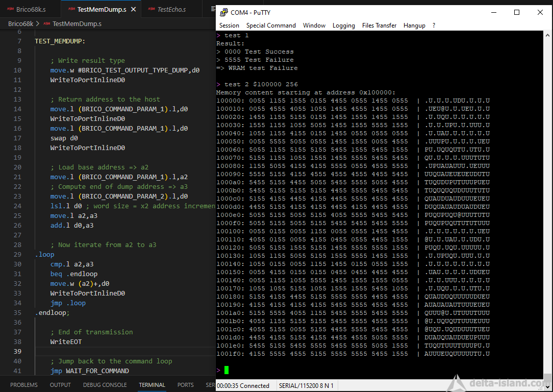The height and width of the screenshot is (392, 553).
Task: Click the green cursor at the PuTTY prompt
Action: point(227,370)
